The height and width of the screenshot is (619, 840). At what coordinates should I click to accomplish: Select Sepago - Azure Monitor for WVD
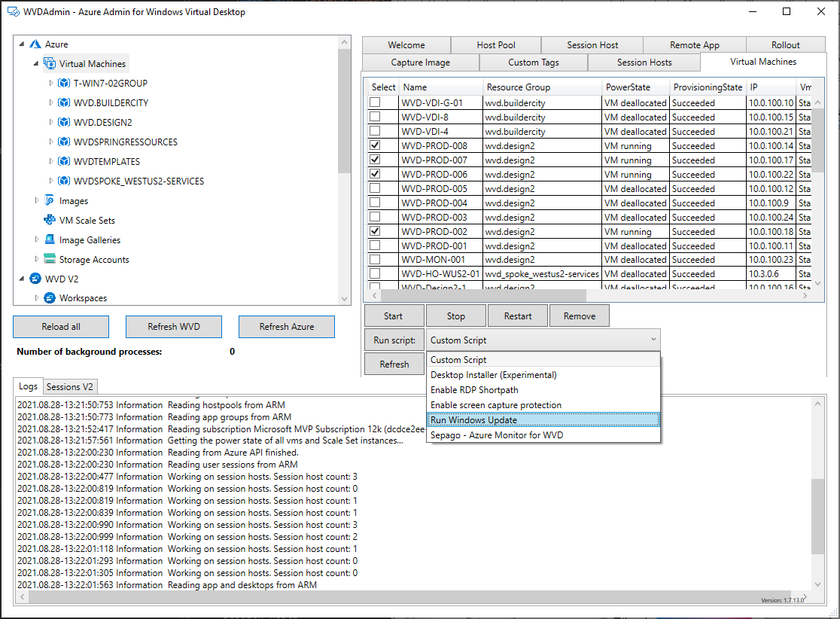click(543, 435)
